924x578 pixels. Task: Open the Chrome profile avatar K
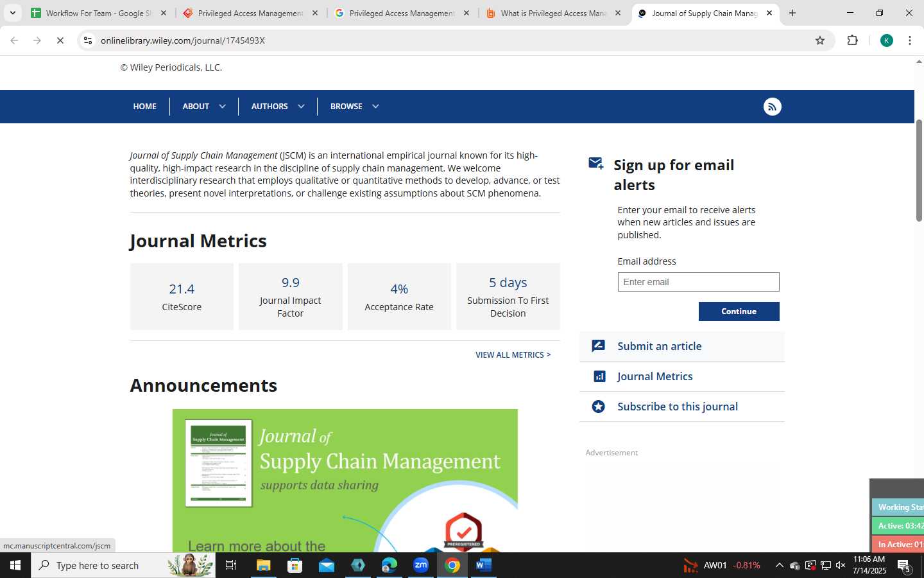[886, 40]
